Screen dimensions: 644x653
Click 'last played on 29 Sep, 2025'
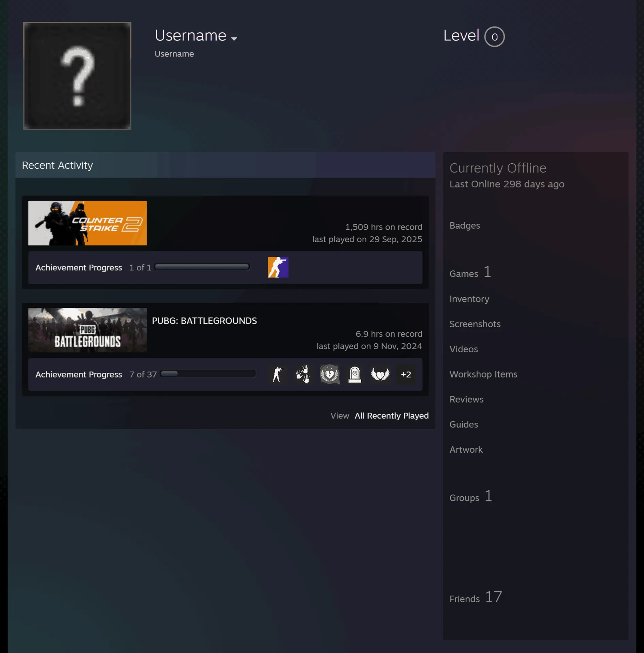[367, 239]
